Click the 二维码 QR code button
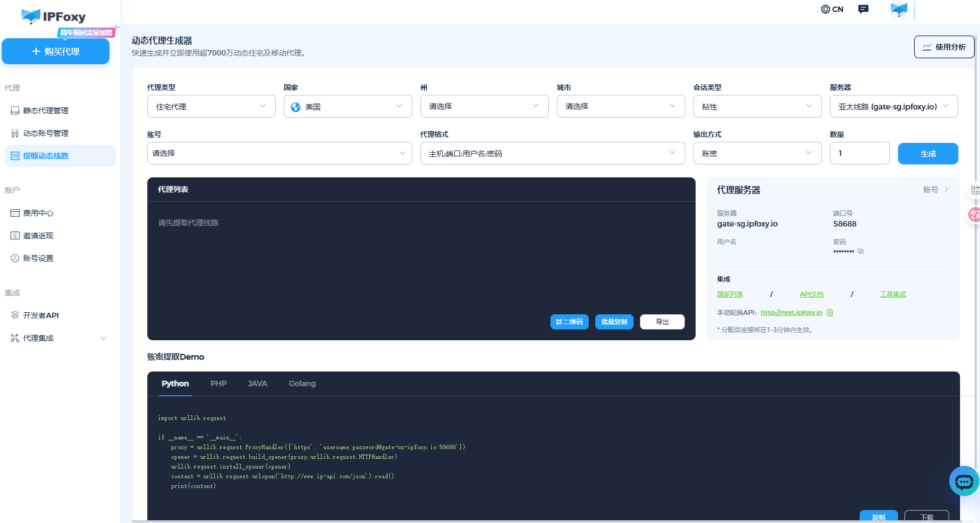 point(569,322)
